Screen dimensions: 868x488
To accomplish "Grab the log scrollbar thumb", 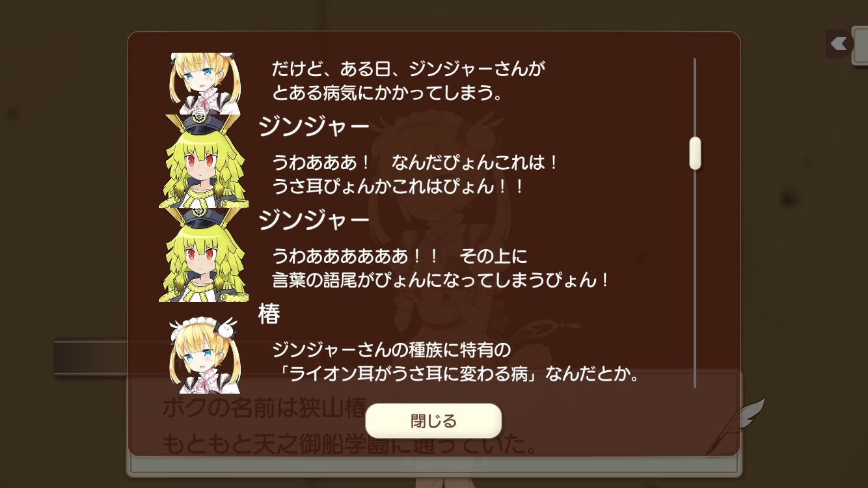I will click(695, 153).
